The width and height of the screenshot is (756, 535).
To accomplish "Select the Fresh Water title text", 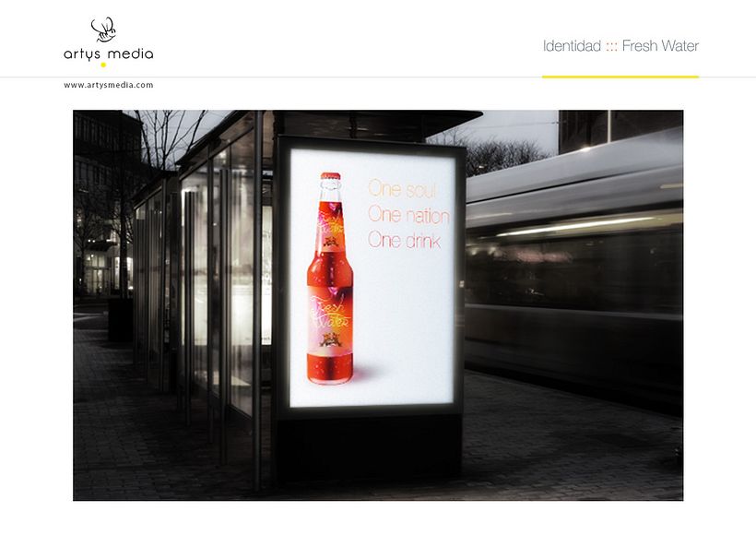I will click(660, 46).
